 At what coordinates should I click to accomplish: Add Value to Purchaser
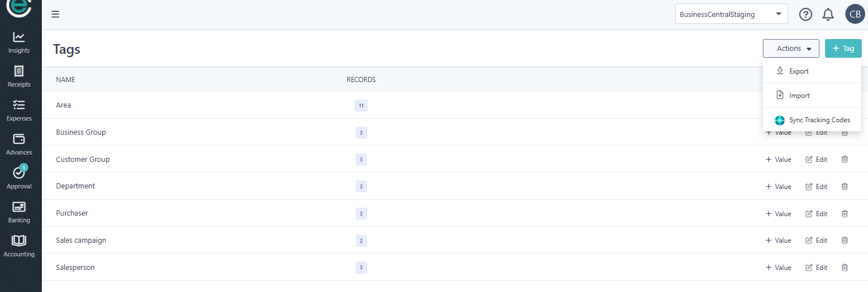[778, 214]
